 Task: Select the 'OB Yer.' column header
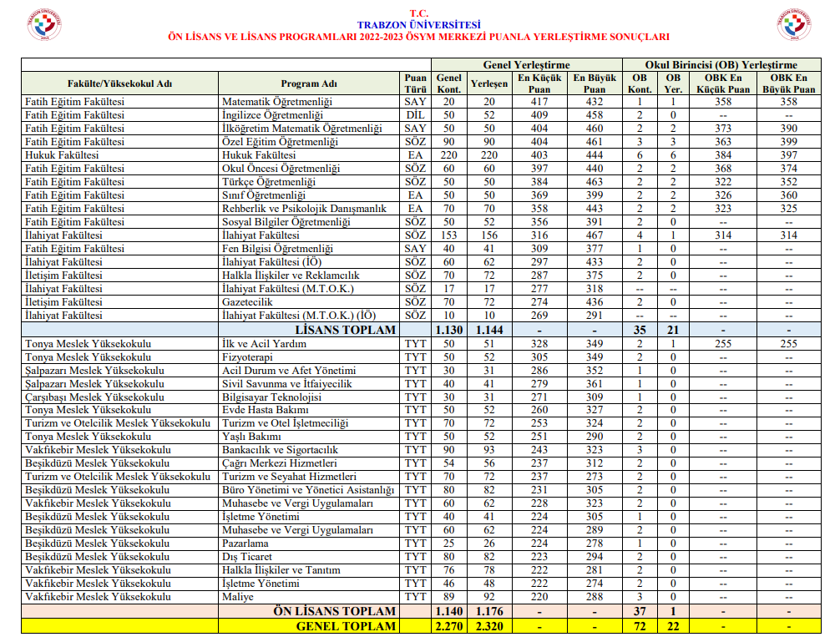673,83
